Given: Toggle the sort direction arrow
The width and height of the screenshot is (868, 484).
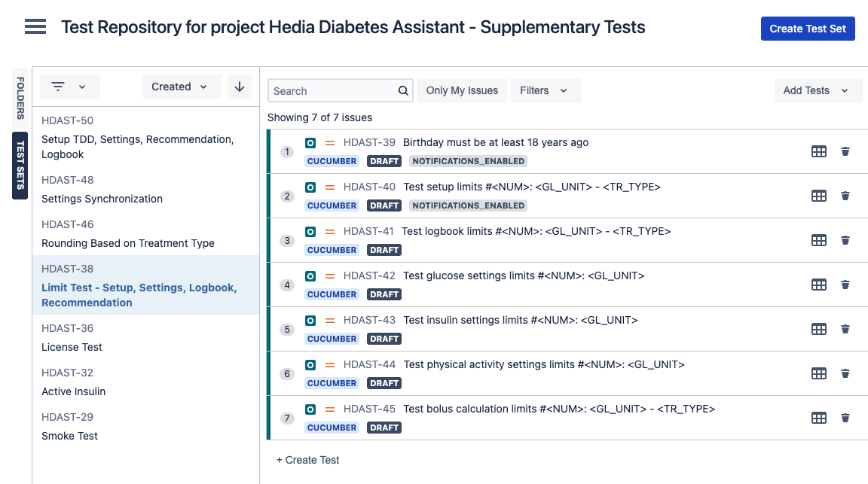Looking at the screenshot, I should [240, 87].
